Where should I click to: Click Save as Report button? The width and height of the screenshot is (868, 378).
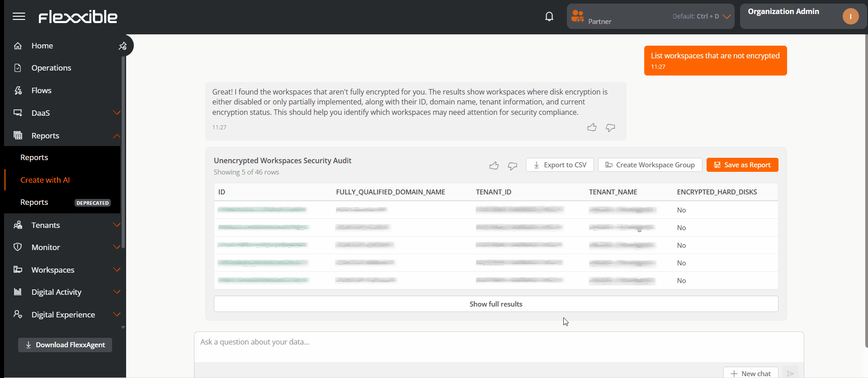pyautogui.click(x=742, y=165)
